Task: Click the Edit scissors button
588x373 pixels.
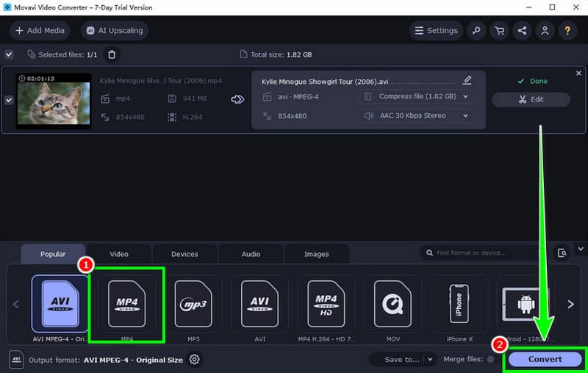Action: pos(531,99)
